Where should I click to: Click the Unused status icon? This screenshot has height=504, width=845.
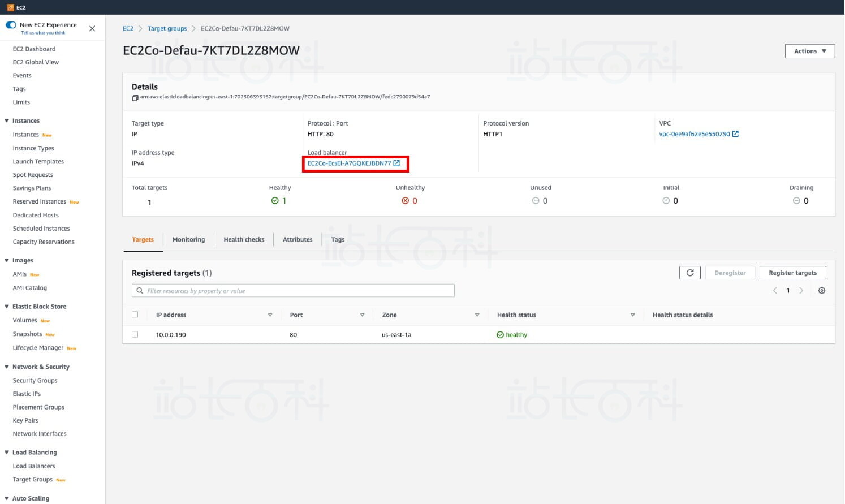[x=536, y=201]
